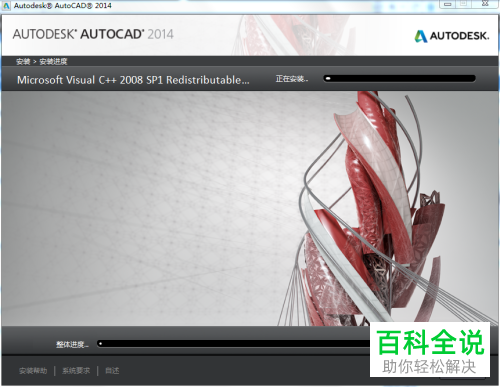This screenshot has width=500, height=387.
Task: Click the 整体进度 overall progress bar
Action: click(233, 344)
